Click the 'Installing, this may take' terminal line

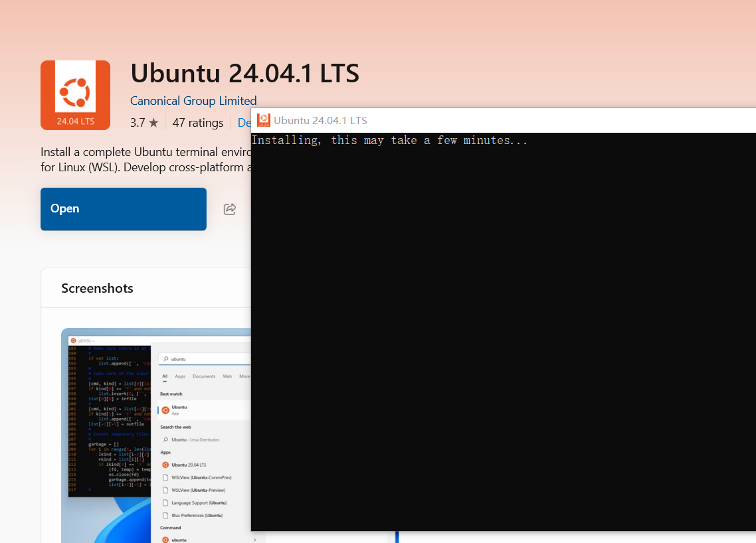pyautogui.click(x=389, y=140)
